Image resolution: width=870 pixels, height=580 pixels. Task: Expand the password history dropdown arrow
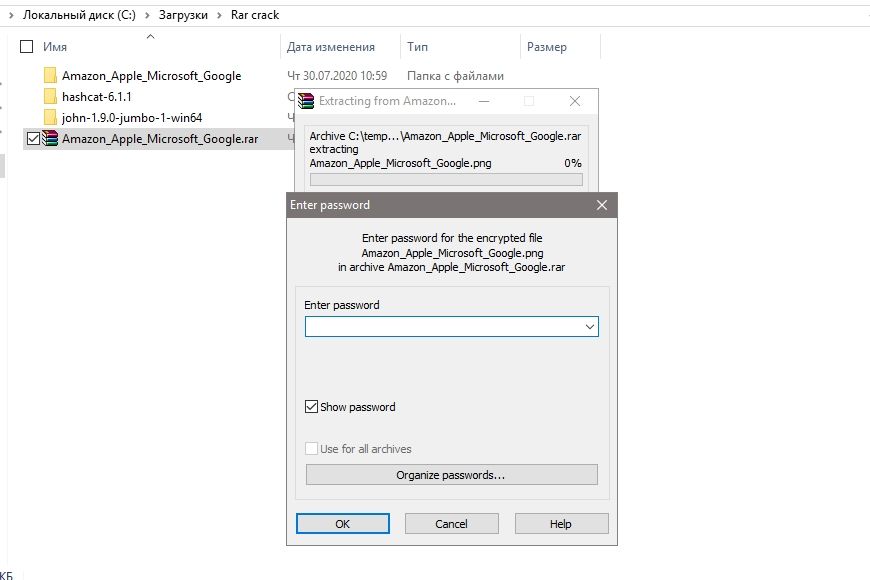click(590, 327)
